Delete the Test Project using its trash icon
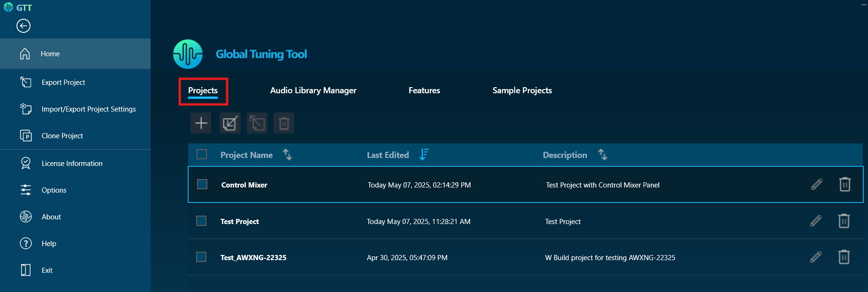The image size is (868, 292). [844, 221]
